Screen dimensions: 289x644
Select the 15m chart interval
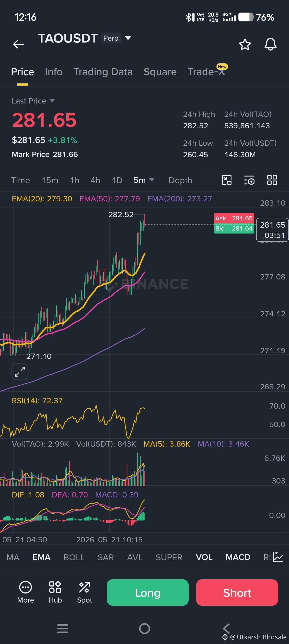pos(50,180)
